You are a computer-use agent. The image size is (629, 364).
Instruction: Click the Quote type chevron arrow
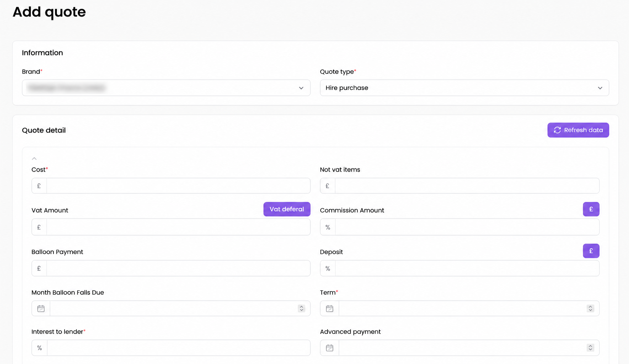click(600, 88)
